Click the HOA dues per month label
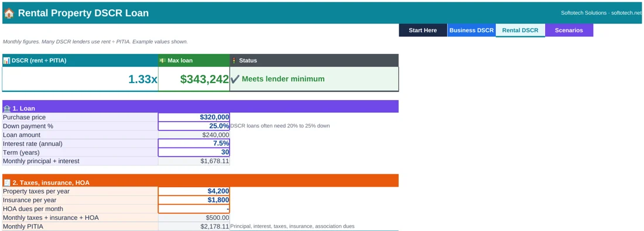The image size is (644, 231). point(33,209)
